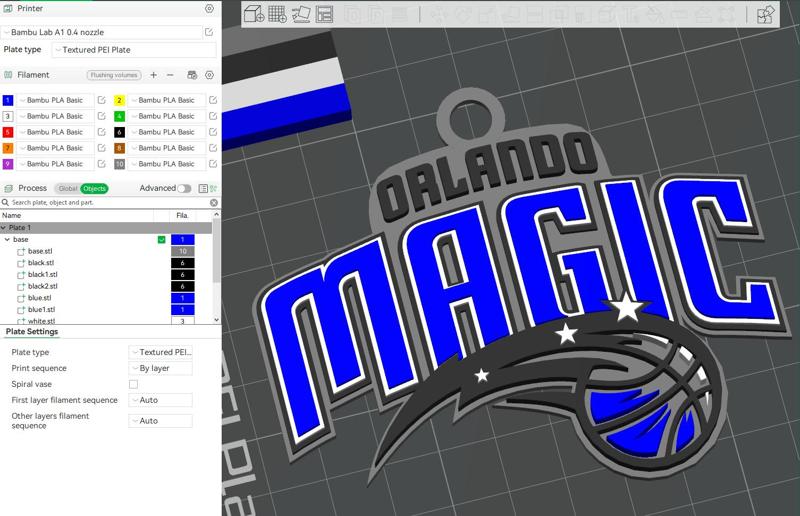Change black.stl filament 6 assignment cell
The height and width of the screenshot is (516, 800).
[183, 263]
